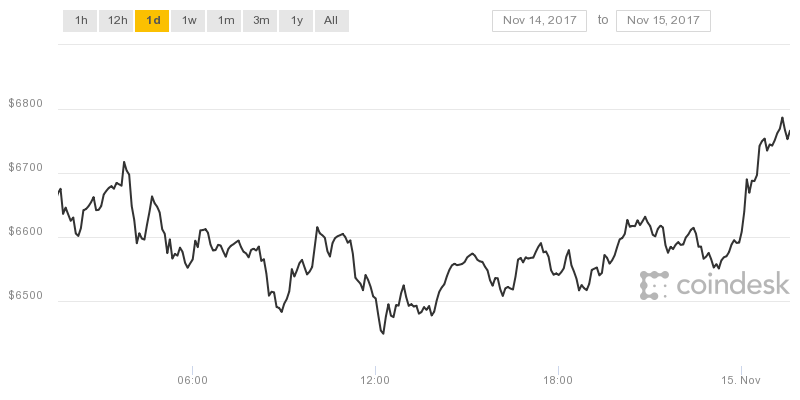The height and width of the screenshot is (400, 800).
Task: Open the Nov 15, 2017 end date field
Action: tap(663, 21)
